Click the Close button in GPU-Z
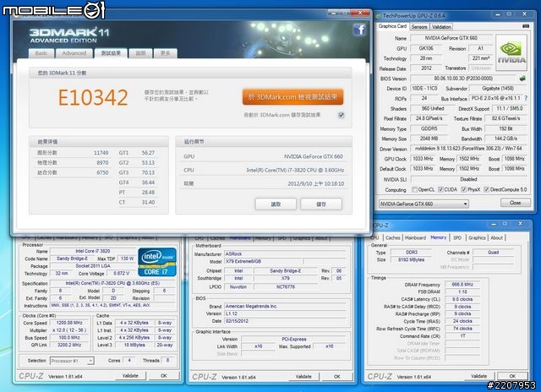This screenshot has width=541, height=392. point(515,203)
